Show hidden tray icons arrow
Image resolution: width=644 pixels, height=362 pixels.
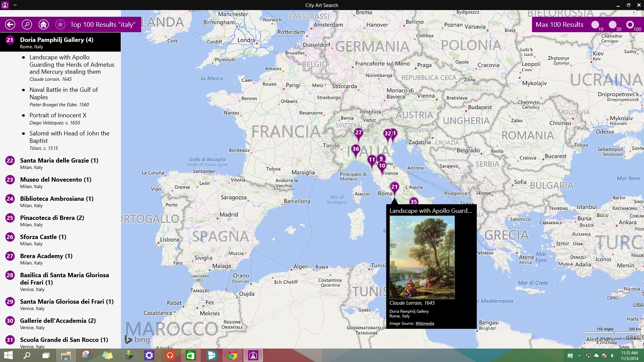579,356
